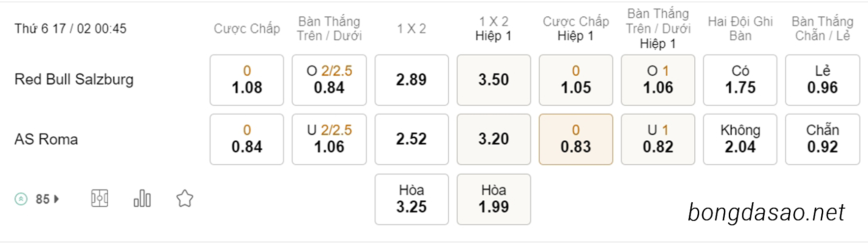Click the football pitch lineup icon

(x=99, y=199)
